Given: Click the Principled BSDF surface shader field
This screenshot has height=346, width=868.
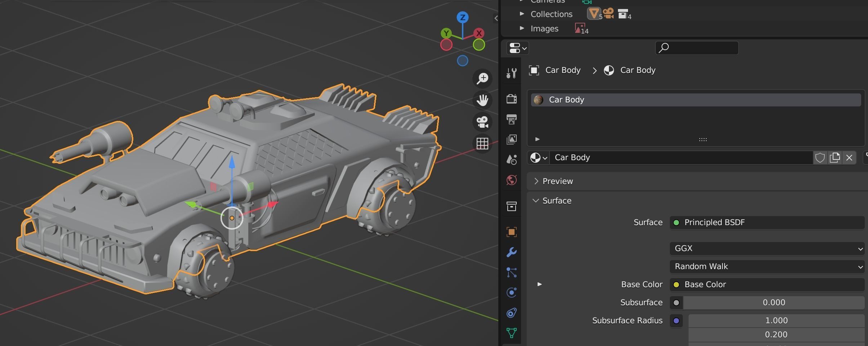Looking at the screenshot, I should [767, 223].
